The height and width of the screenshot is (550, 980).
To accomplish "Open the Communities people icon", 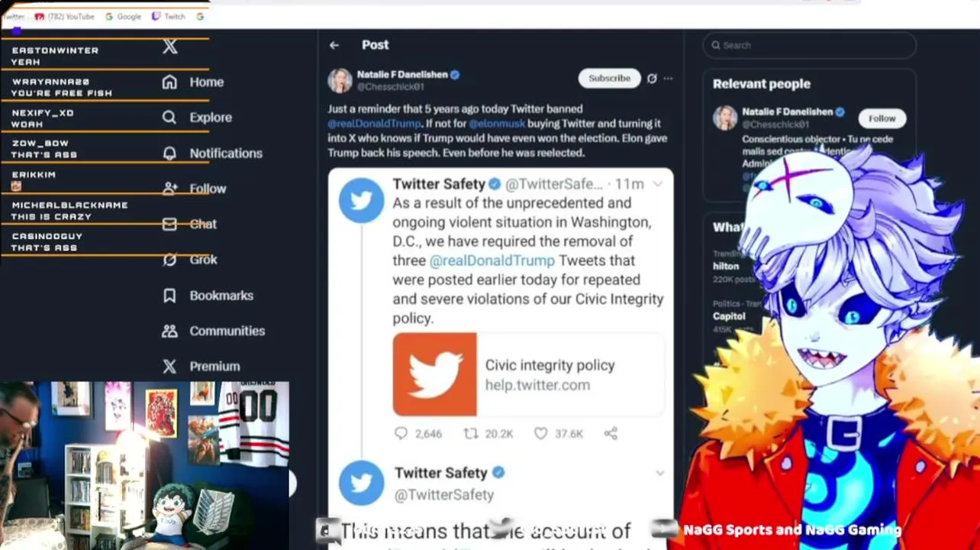I will 169,331.
